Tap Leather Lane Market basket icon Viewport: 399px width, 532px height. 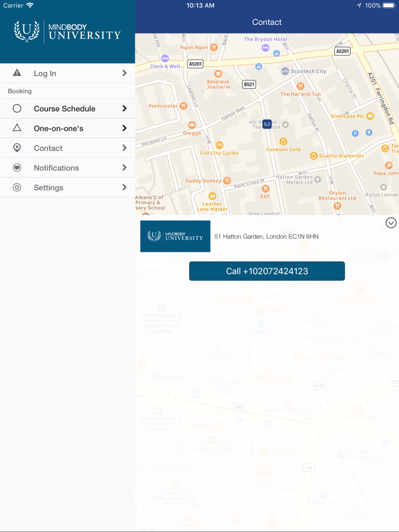pyautogui.click(x=212, y=196)
